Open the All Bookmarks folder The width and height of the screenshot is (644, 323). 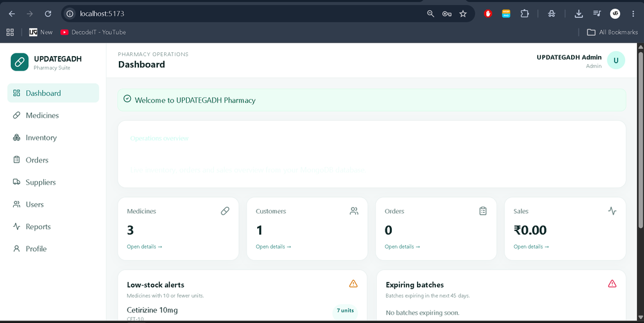613,32
